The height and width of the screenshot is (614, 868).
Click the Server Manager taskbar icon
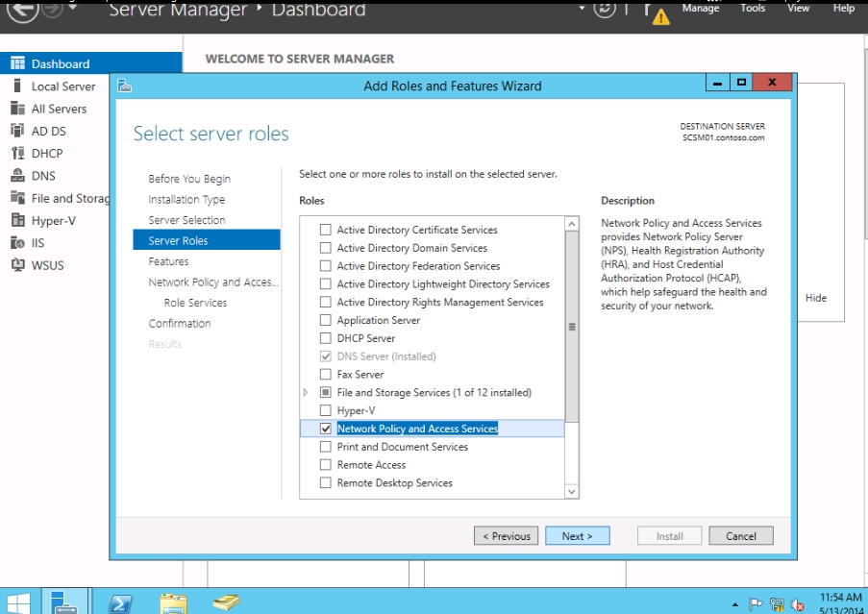coord(64,602)
